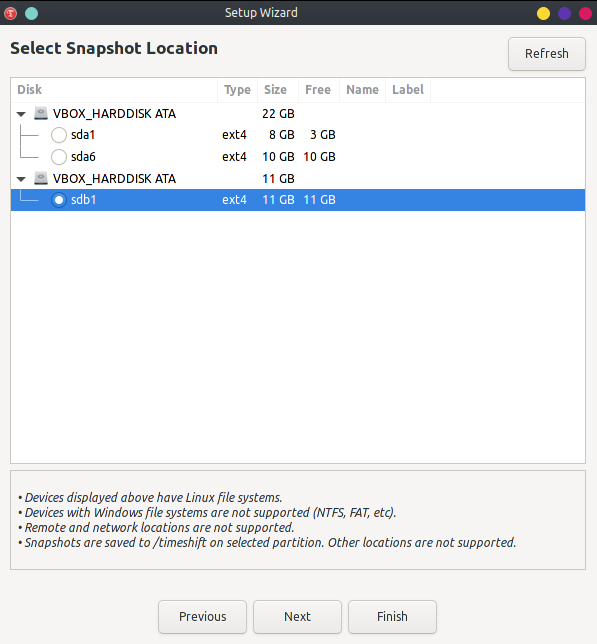This screenshot has width=597, height=644.
Task: Click the Free column header
Action: click(x=319, y=90)
